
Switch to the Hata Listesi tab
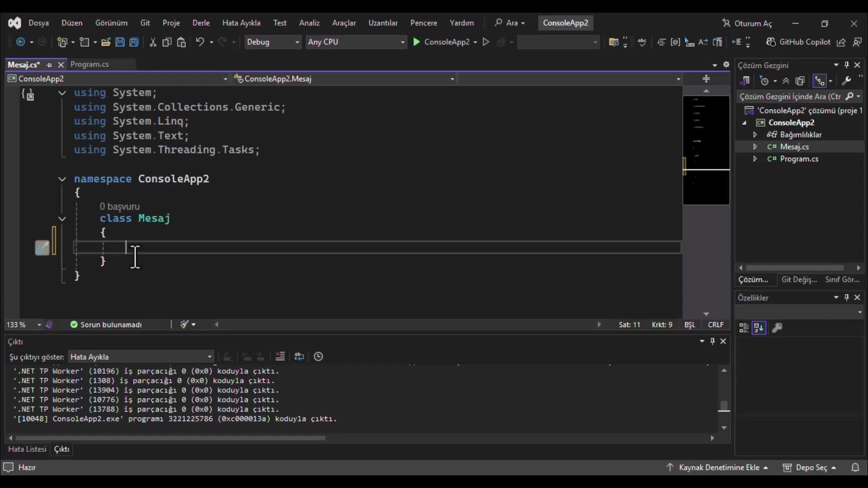click(x=27, y=449)
